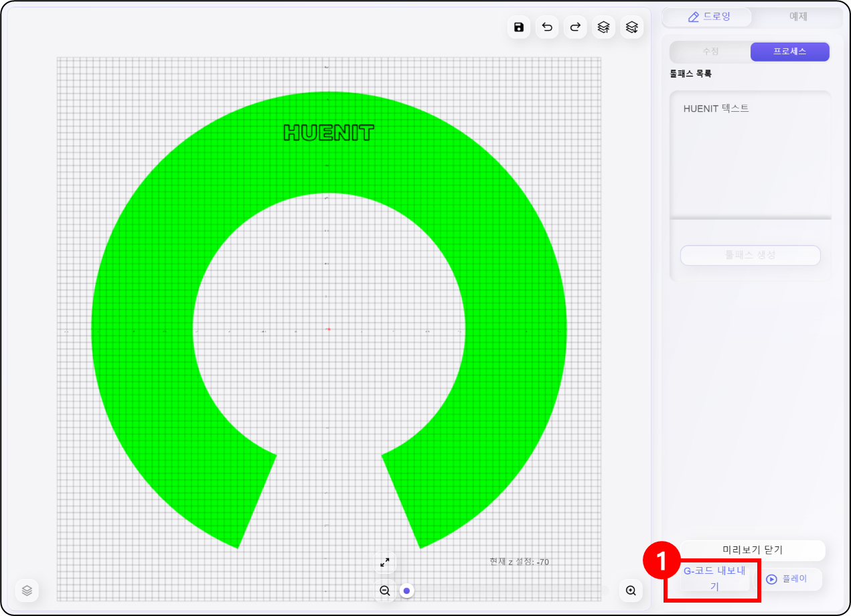The height and width of the screenshot is (616, 851).
Task: Click the purple zoom slider handle
Action: (406, 591)
